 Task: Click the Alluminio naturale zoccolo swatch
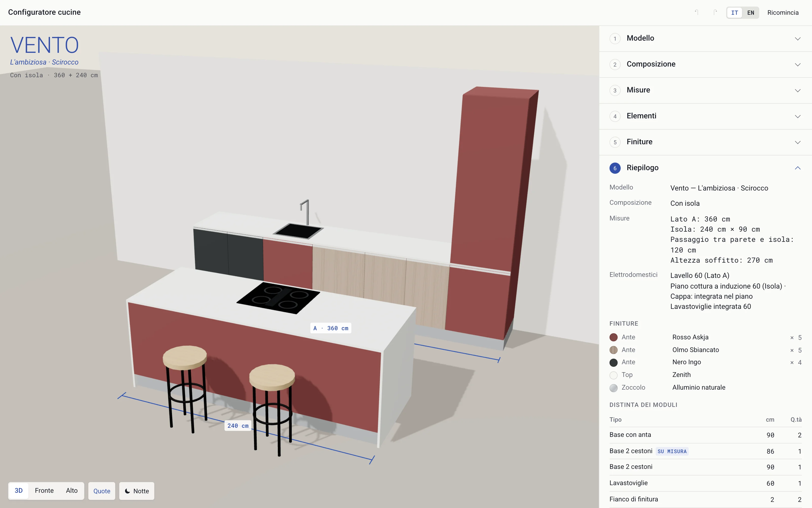(613, 388)
